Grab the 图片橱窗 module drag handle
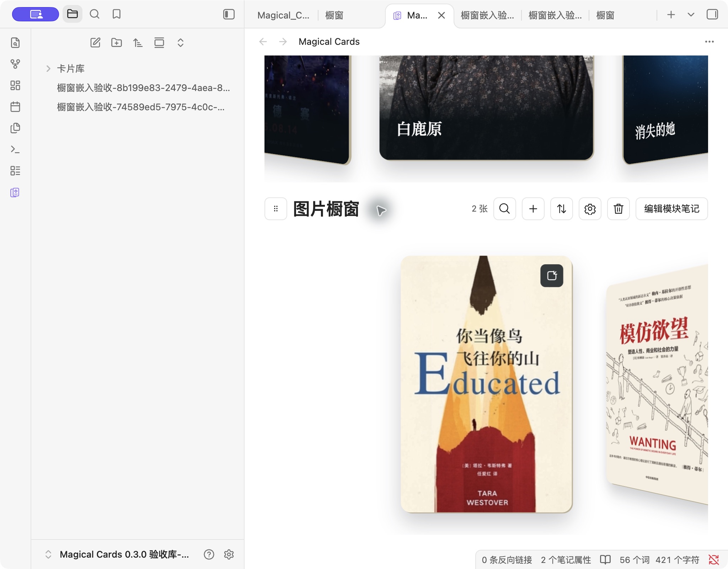Image resolution: width=728 pixels, height=569 pixels. pos(276,209)
